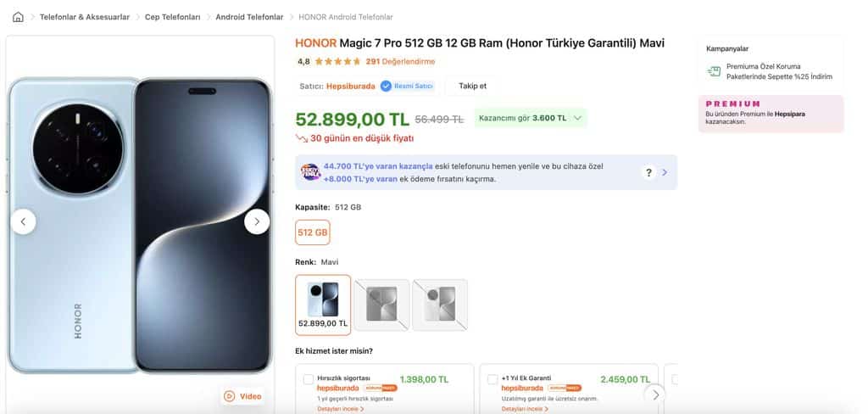The image size is (868, 414).
Task: Go to the home page icon
Action: point(18,17)
